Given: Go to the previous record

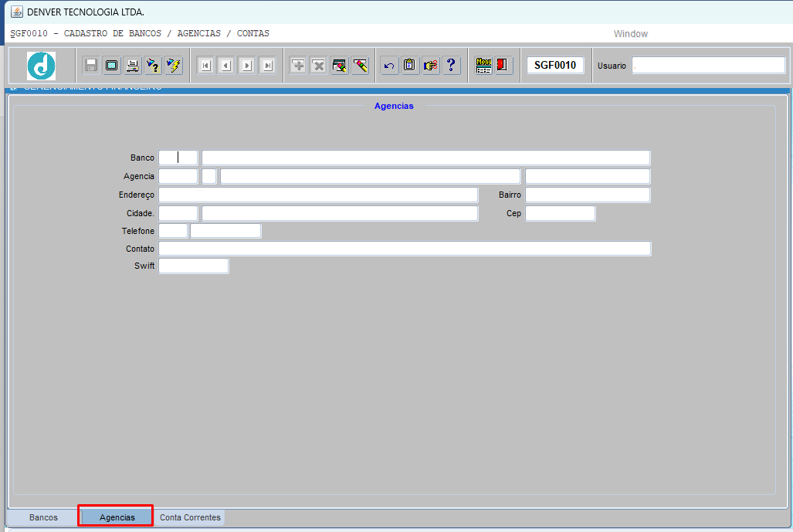Looking at the screenshot, I should tap(225, 66).
